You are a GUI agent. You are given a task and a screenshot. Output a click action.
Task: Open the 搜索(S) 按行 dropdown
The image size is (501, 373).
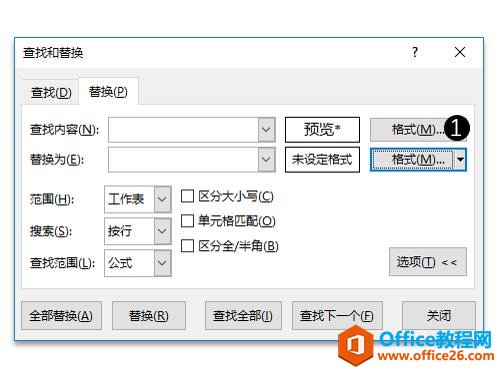coord(138,231)
